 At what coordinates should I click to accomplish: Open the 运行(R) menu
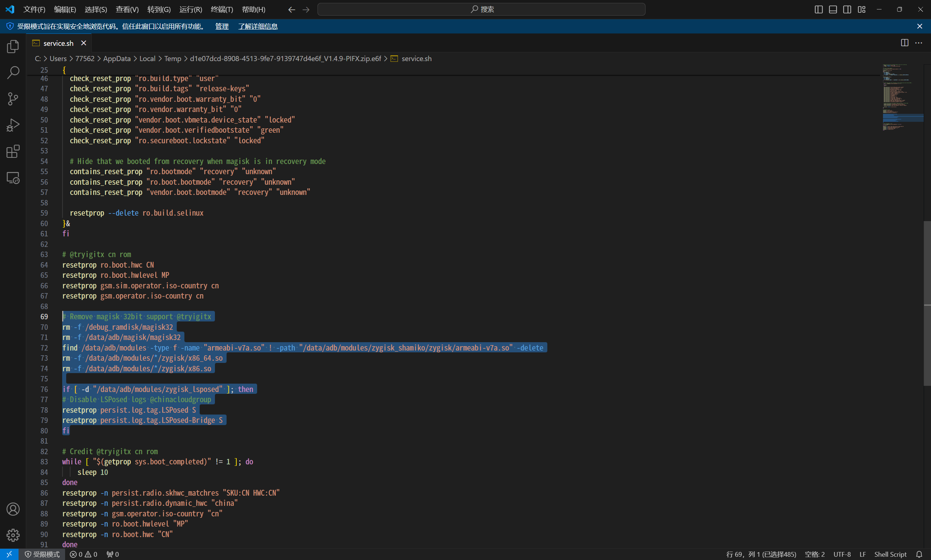click(191, 9)
